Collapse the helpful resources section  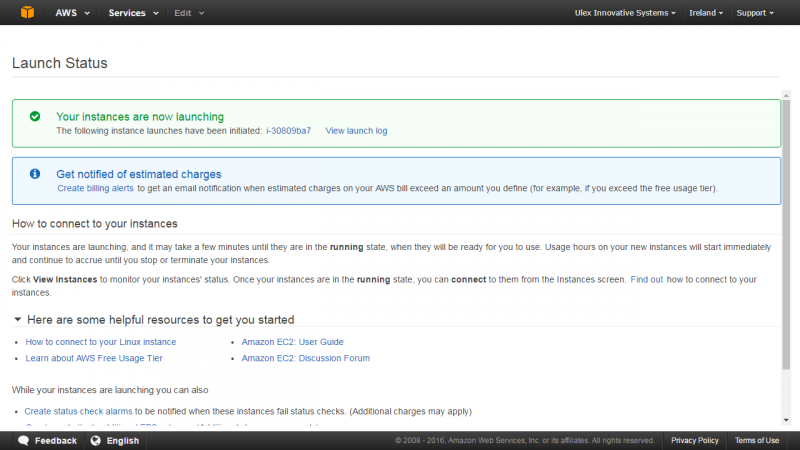(17, 319)
